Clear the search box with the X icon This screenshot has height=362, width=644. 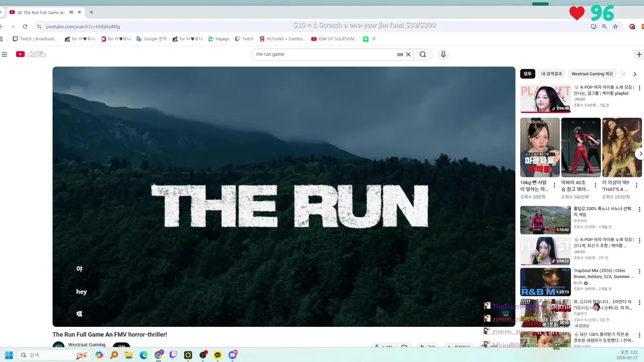(x=409, y=54)
